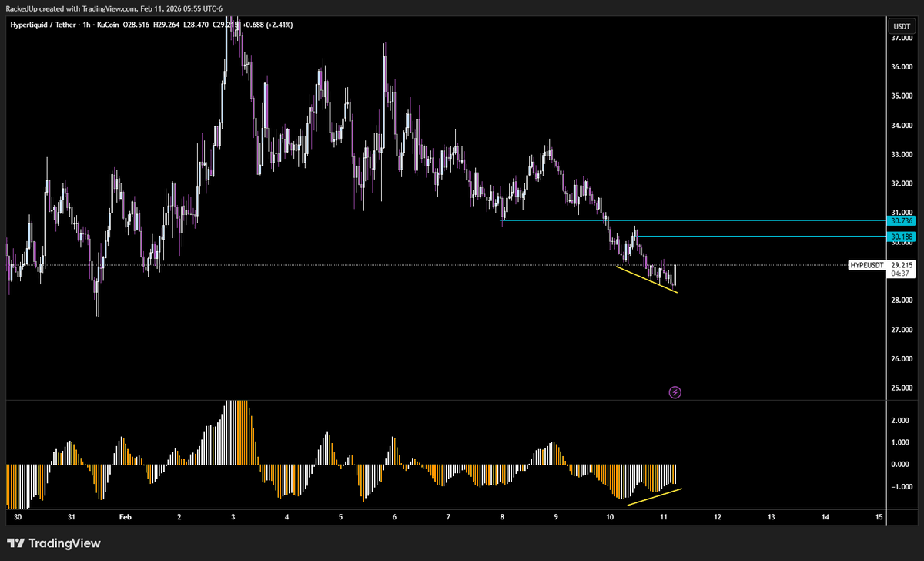
Task: Click the 10 date label on time axis
Action: click(x=609, y=518)
